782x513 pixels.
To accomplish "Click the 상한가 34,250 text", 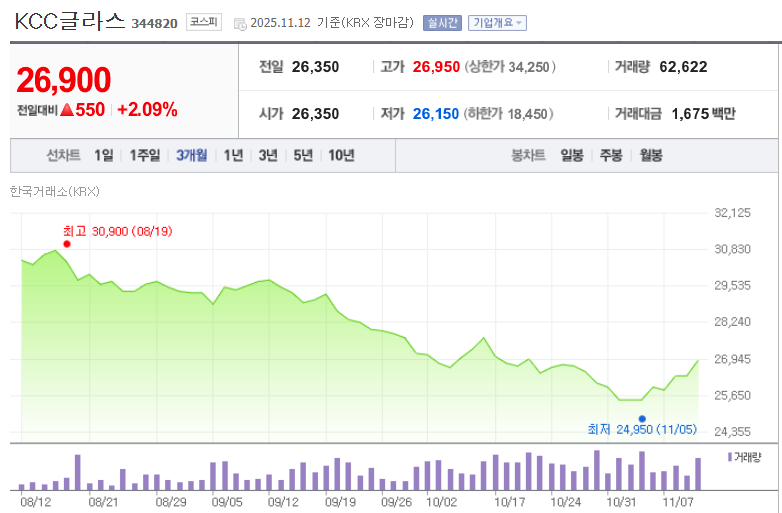I will point(510,67).
